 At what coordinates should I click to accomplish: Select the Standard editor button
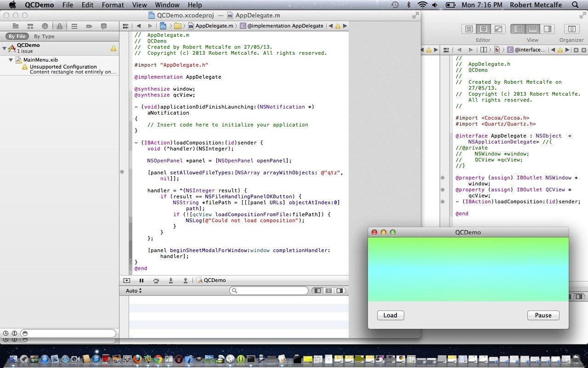coord(469,29)
